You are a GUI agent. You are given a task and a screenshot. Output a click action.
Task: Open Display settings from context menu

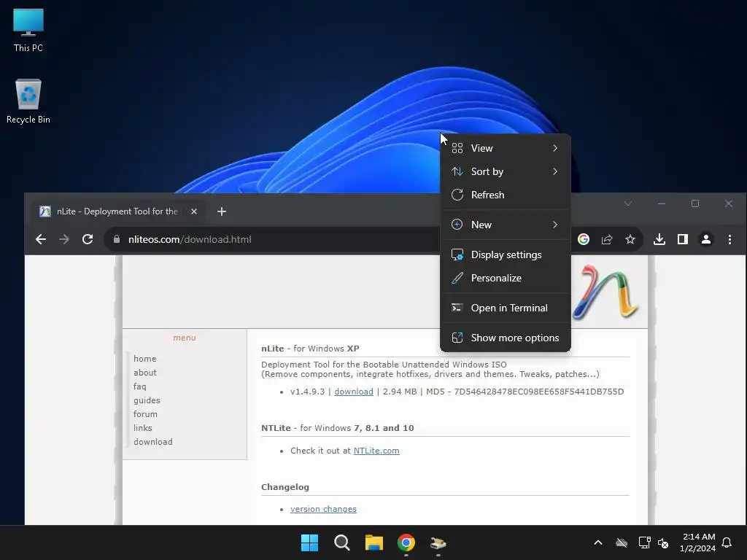pos(505,254)
